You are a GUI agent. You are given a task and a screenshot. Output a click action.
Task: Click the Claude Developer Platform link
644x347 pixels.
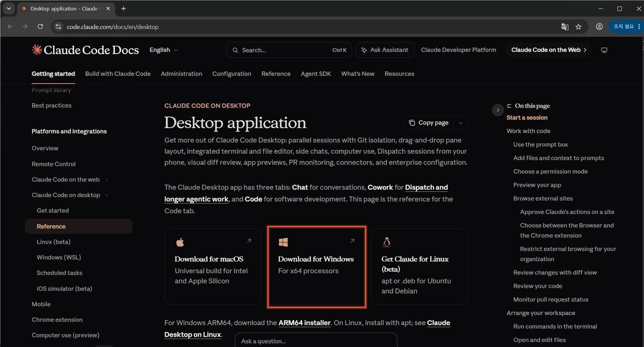click(x=458, y=50)
